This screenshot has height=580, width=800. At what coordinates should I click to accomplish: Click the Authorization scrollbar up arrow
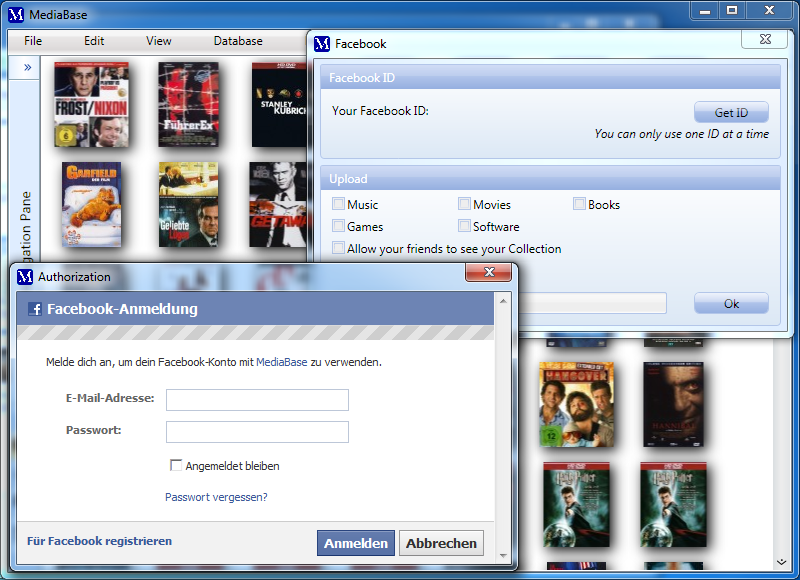(503, 301)
